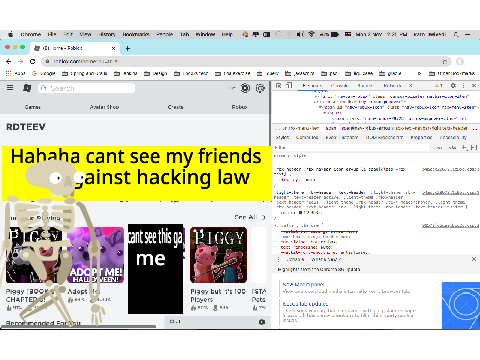The image size is (480, 360).
Task: Open the macOS Window menu
Action: 205,34
